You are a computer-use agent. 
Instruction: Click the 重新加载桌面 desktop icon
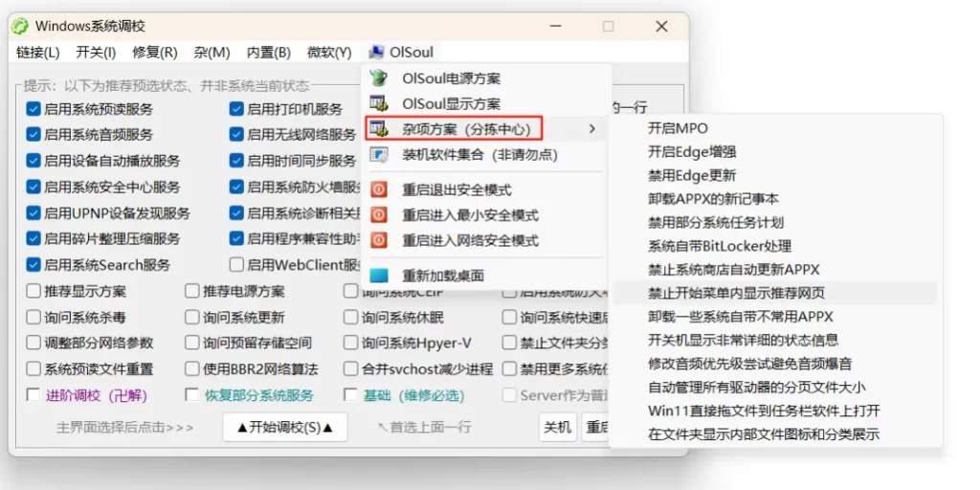tap(379, 276)
